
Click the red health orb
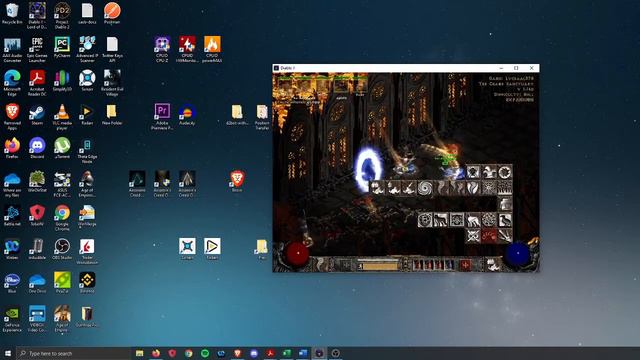(298, 254)
